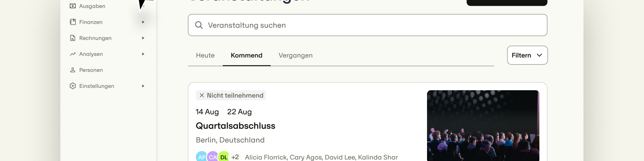Expand the Rechnungen submenu arrow
The height and width of the screenshot is (161, 644).
click(x=143, y=38)
